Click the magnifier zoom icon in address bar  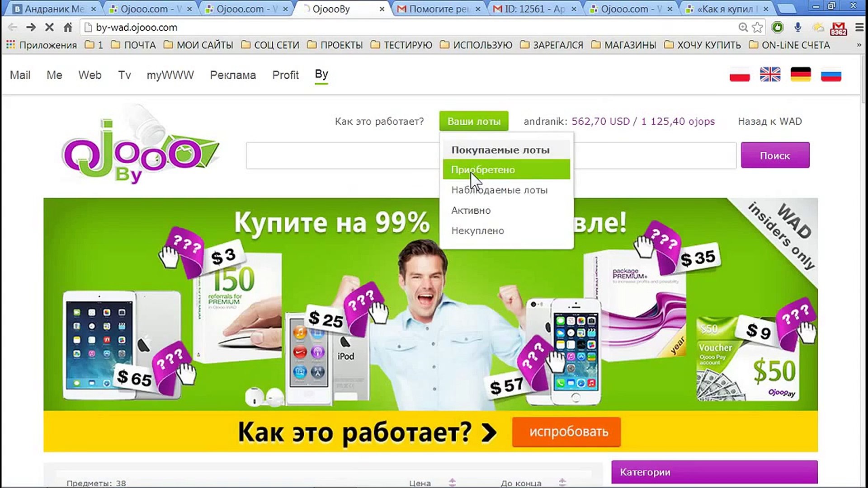tap(743, 28)
